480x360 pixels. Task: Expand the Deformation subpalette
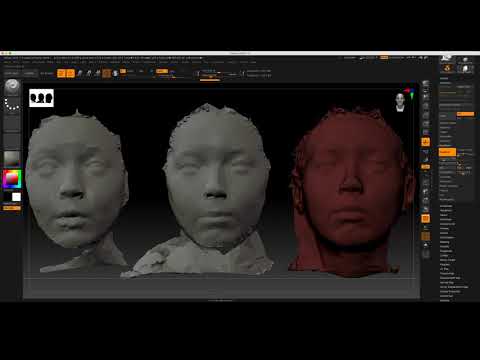(447, 238)
